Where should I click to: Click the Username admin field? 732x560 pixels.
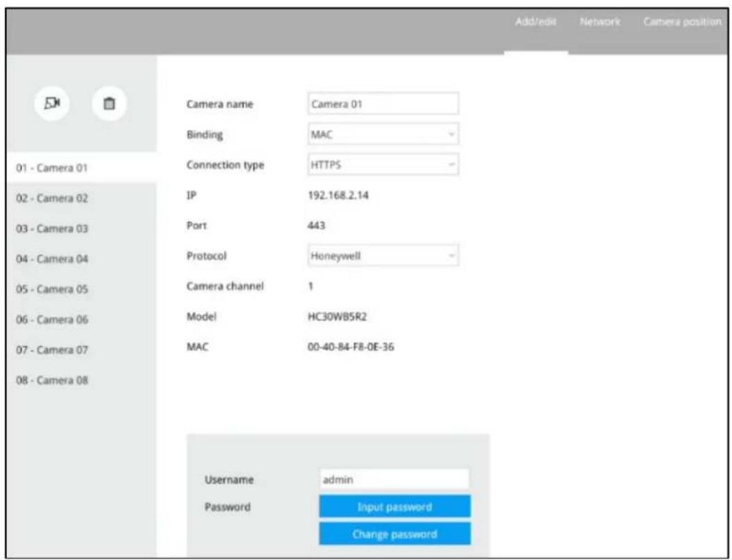(394, 480)
